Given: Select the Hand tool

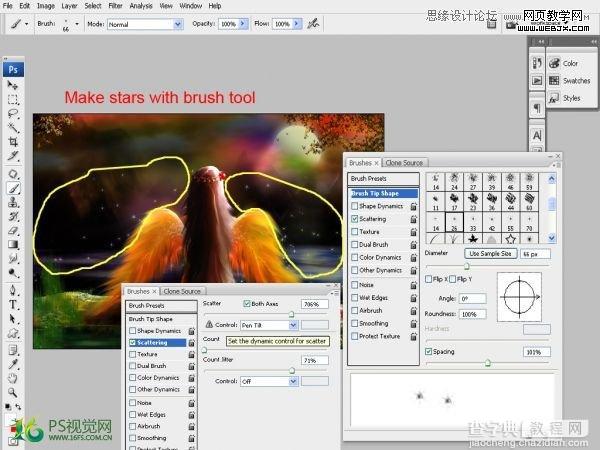Looking at the screenshot, I should 13,378.
